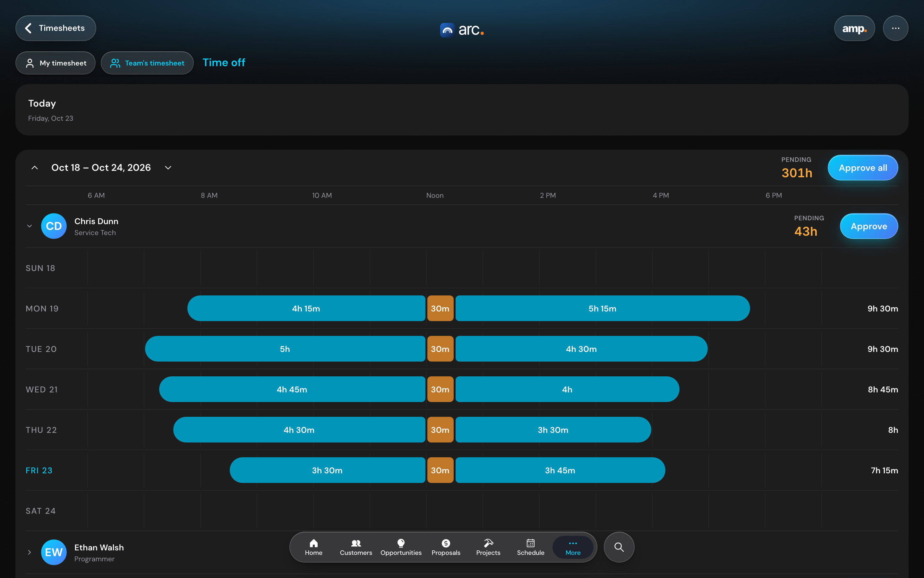Open Customers in bottom nav
The height and width of the screenshot is (578, 924).
(x=356, y=547)
